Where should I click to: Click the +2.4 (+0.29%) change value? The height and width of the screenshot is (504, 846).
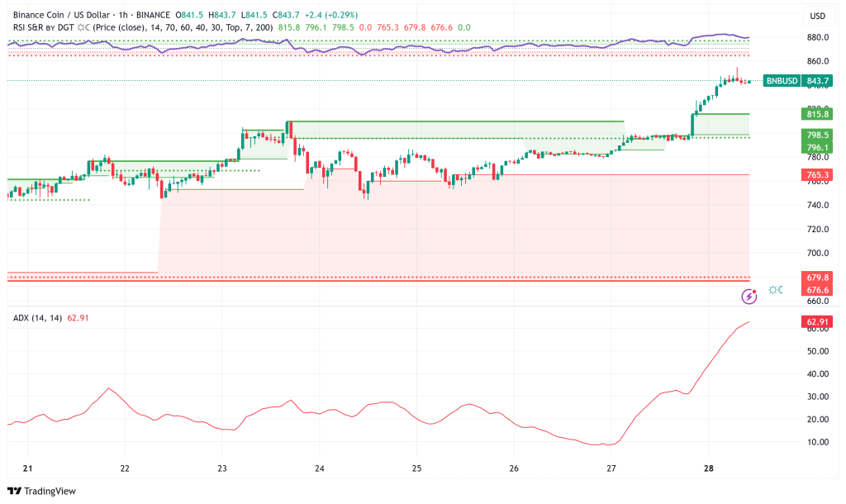coord(331,15)
